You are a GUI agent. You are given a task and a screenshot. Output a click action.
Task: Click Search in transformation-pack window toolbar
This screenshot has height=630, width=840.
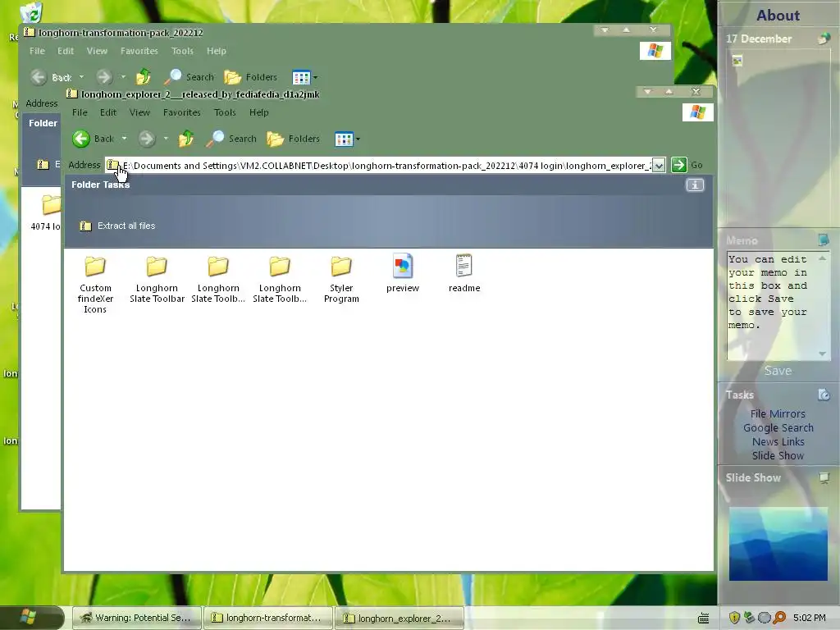pos(189,77)
